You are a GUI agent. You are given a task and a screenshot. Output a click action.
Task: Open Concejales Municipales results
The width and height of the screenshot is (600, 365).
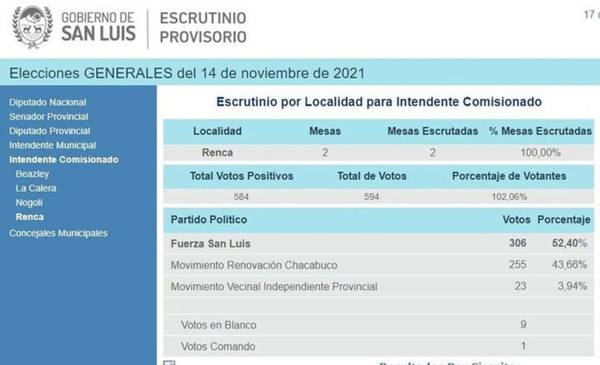58,233
